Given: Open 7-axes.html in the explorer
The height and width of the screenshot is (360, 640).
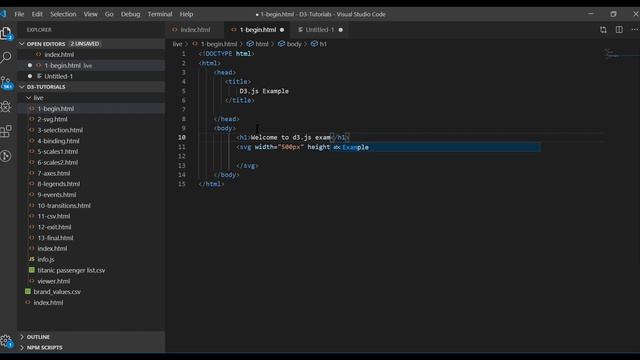Looking at the screenshot, I should point(53,173).
